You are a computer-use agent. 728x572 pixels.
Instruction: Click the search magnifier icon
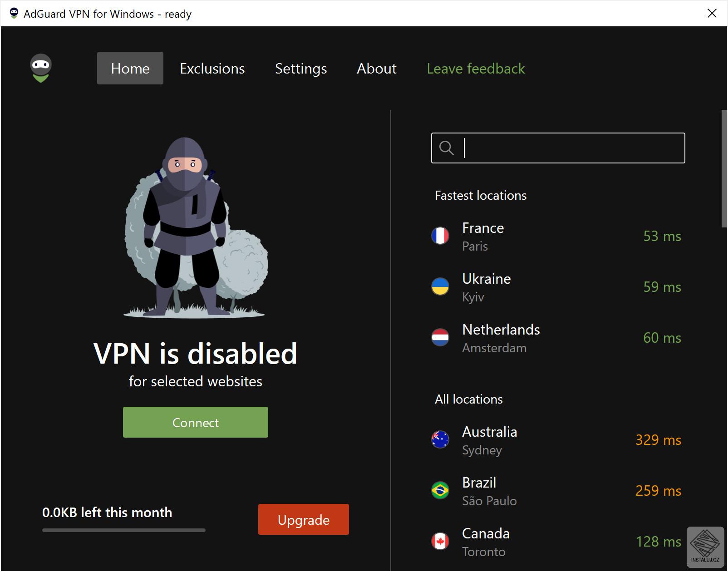[x=447, y=148]
